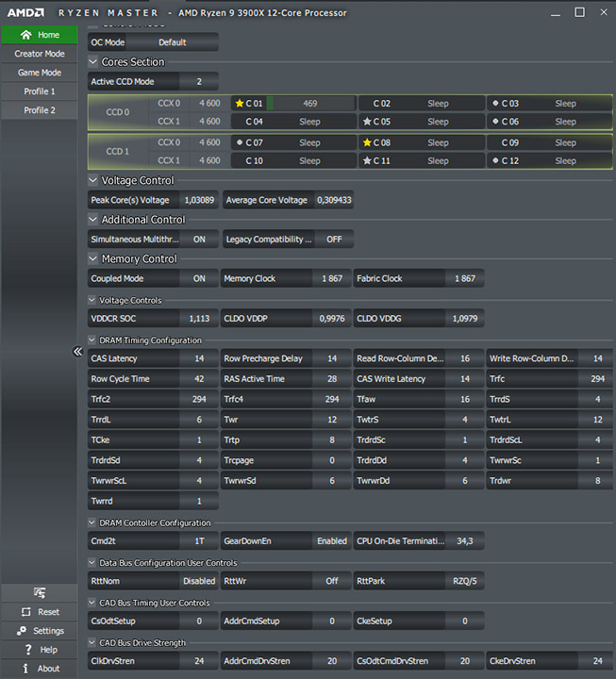The image size is (616, 679).
Task: Click the dot marker on core C 03
Action: pyautogui.click(x=495, y=103)
